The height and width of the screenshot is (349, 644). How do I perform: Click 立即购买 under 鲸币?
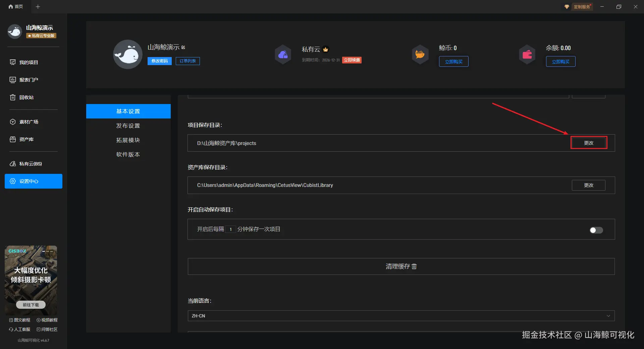[454, 62]
